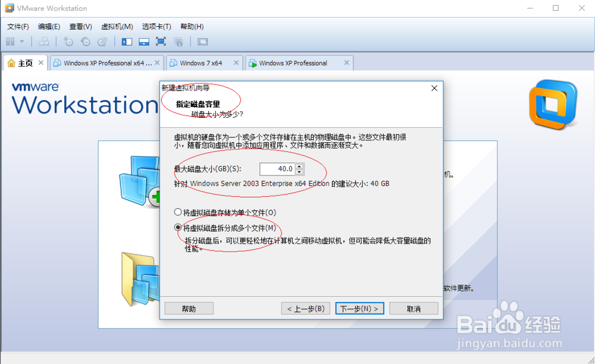The image size is (595, 364).
Task: Click the 上一步(B) back button
Action: (x=305, y=309)
